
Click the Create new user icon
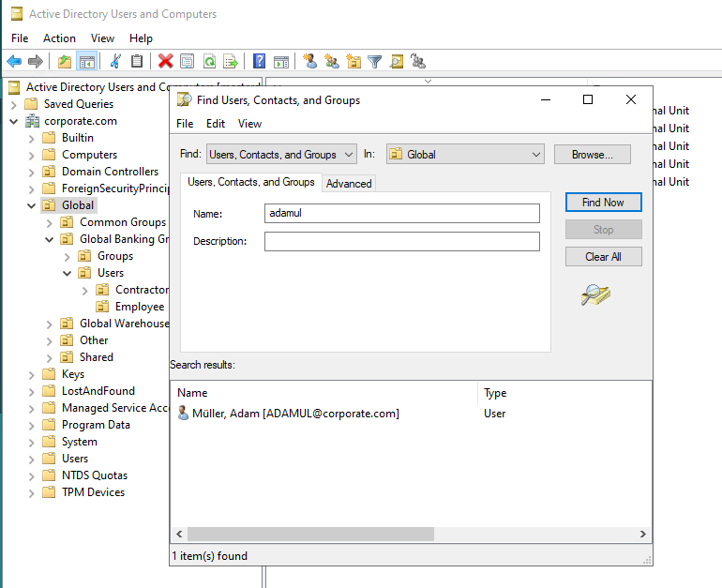[x=309, y=61]
